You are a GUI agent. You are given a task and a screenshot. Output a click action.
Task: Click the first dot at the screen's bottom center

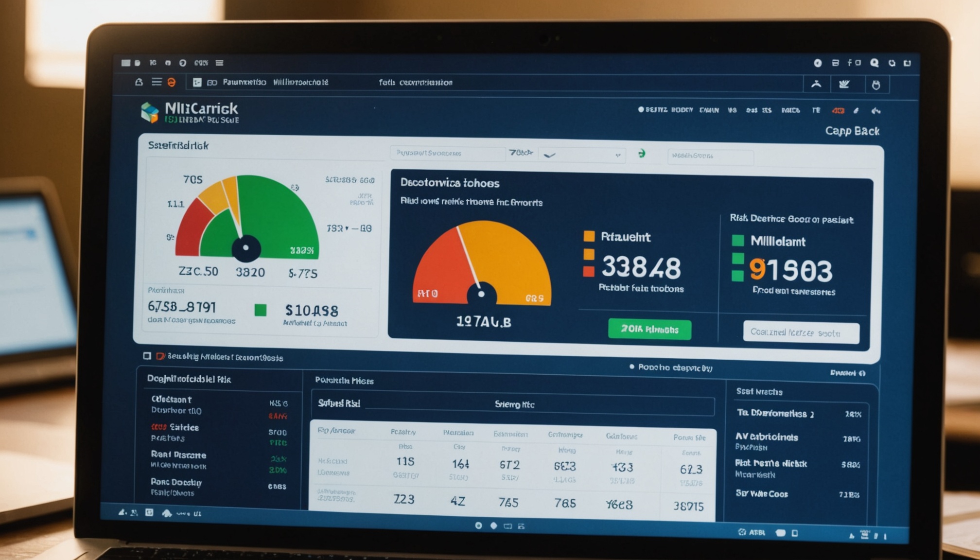point(478,525)
